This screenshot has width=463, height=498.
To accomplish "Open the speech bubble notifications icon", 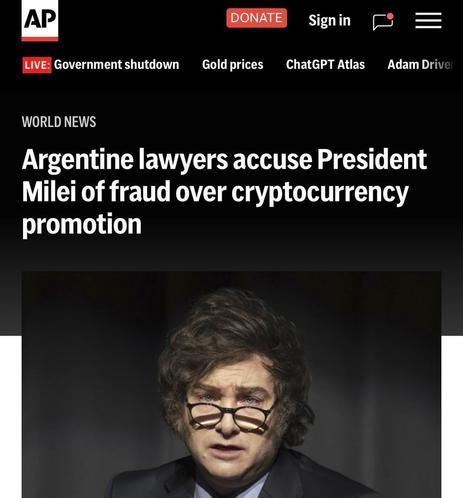I will point(383,22).
